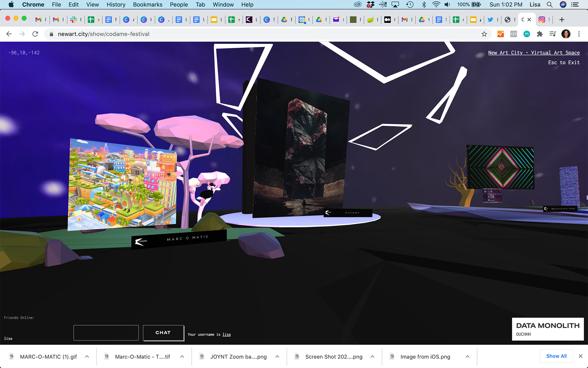
Task: Click the neon diamond-pattern artwork
Action: [x=500, y=167]
